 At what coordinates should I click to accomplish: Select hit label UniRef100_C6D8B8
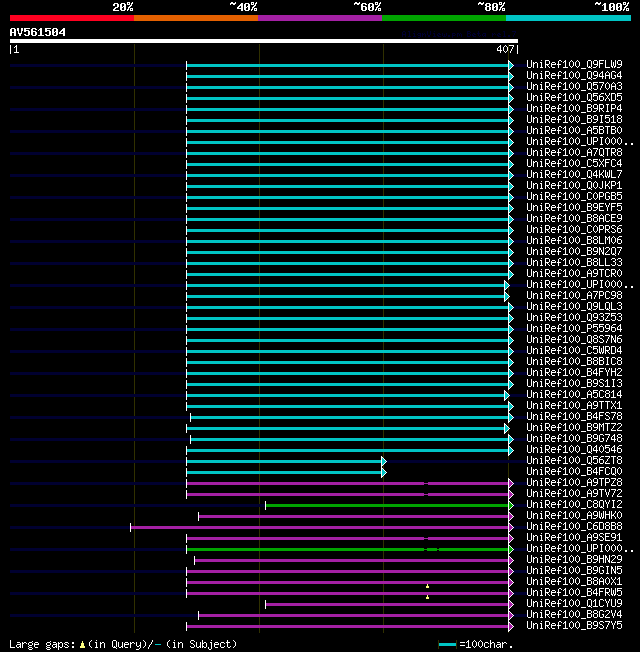click(574, 527)
